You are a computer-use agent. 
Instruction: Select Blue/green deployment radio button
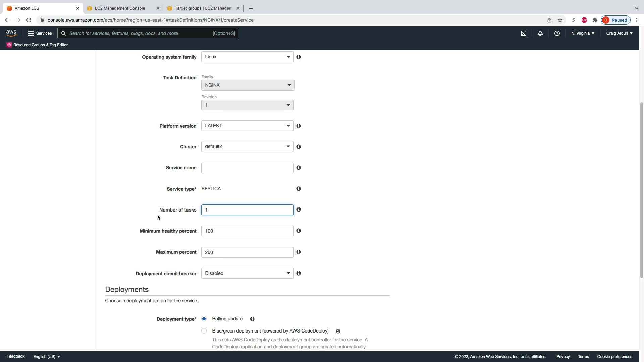[204, 331]
